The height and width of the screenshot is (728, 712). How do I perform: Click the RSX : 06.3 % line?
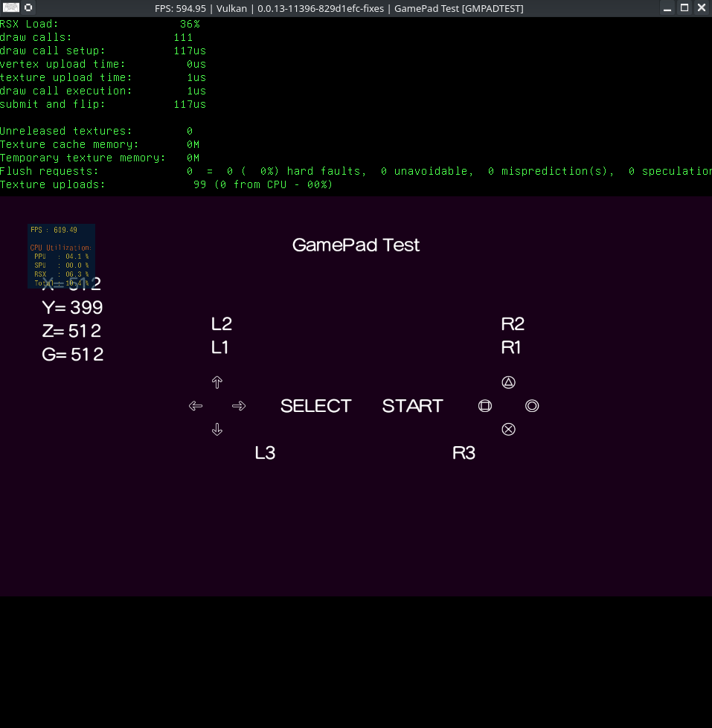61,274
